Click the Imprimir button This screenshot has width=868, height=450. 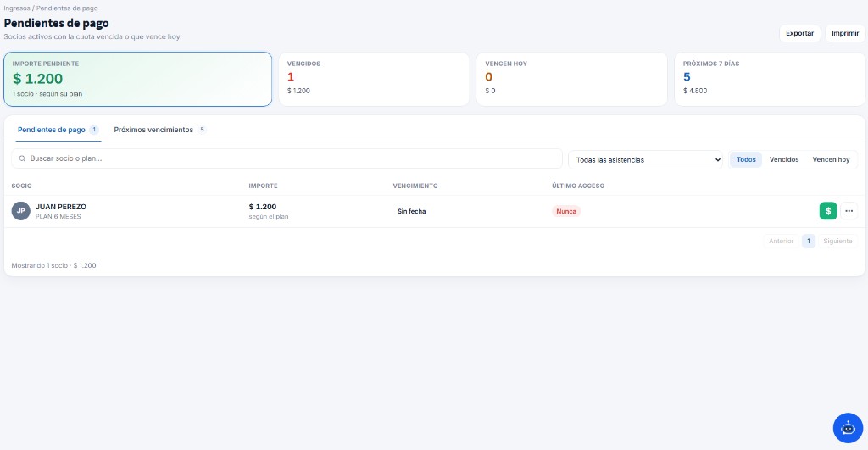tap(845, 33)
